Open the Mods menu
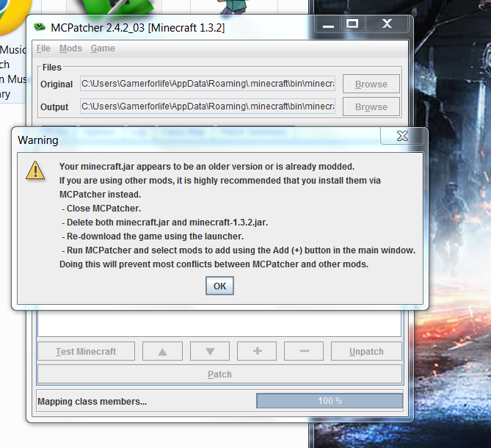This screenshot has width=491, height=448. tap(70, 48)
